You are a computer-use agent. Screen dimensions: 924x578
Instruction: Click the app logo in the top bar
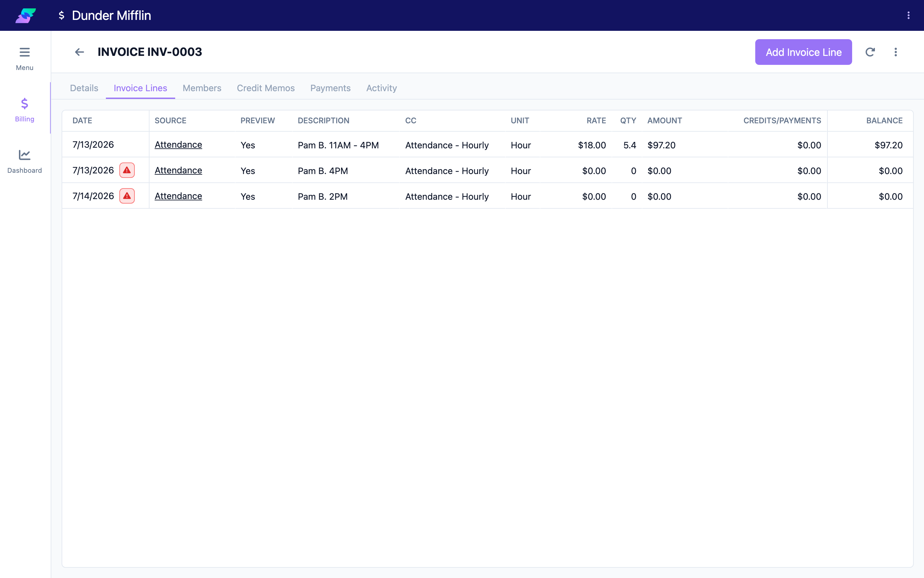(26, 15)
